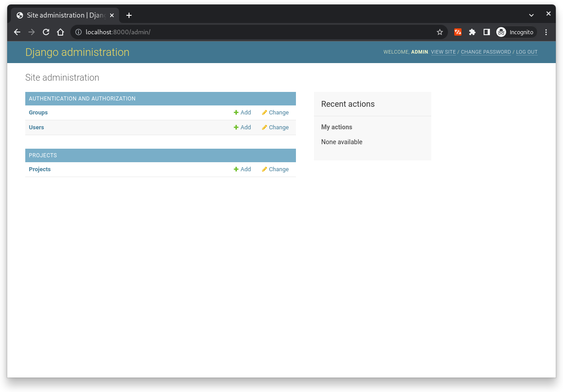Click Change for Projects
Screen dimensions: 563x392
[275, 169]
